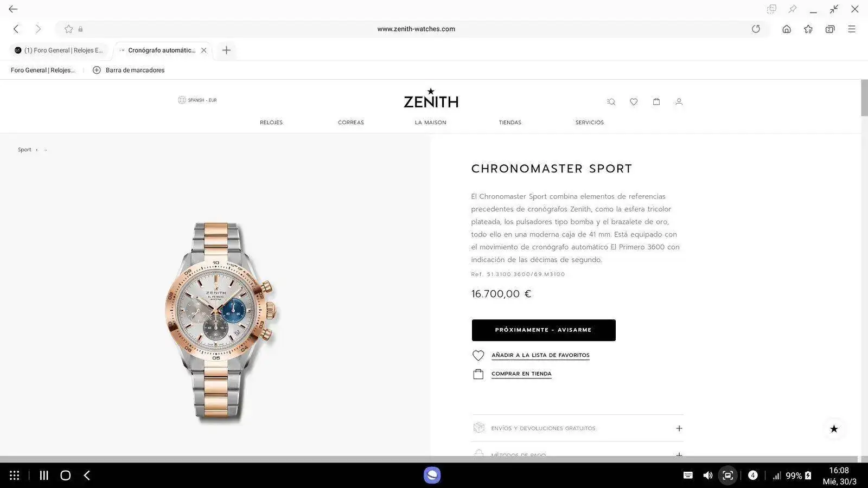Open the volume control in the taskbar
Screen dimensions: 868x488
pyautogui.click(x=707, y=476)
